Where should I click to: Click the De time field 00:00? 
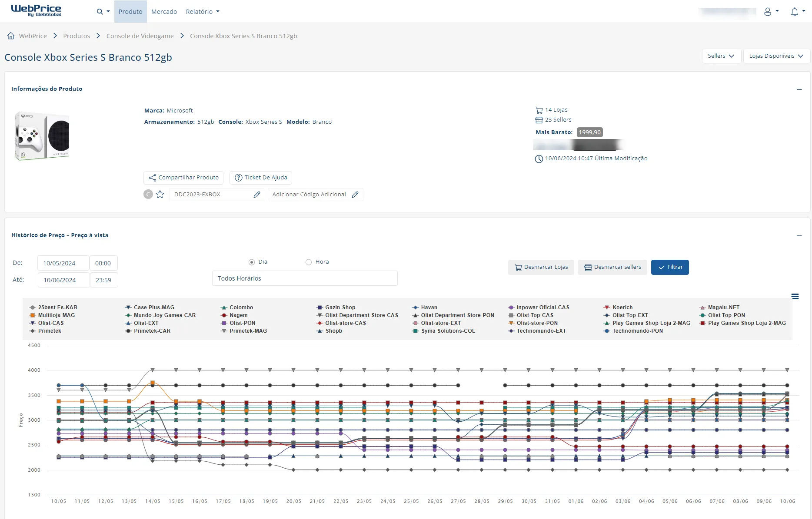click(x=103, y=263)
